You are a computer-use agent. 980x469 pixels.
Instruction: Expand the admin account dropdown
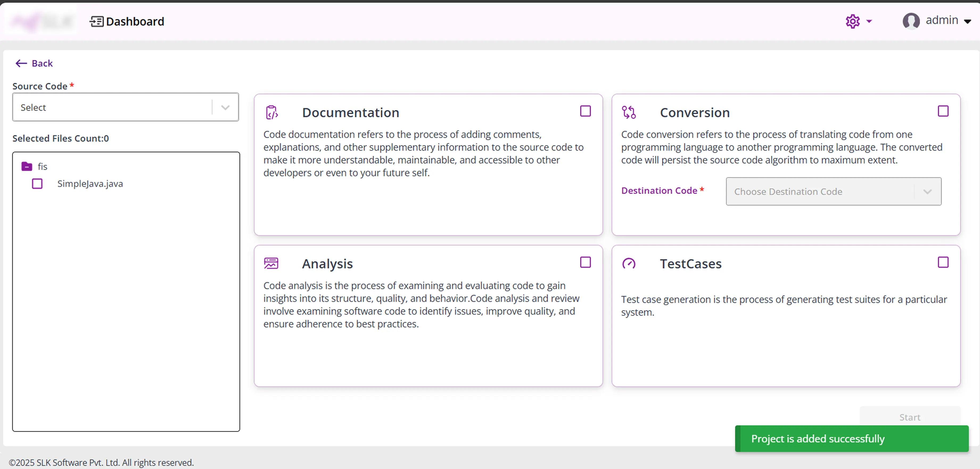(969, 21)
